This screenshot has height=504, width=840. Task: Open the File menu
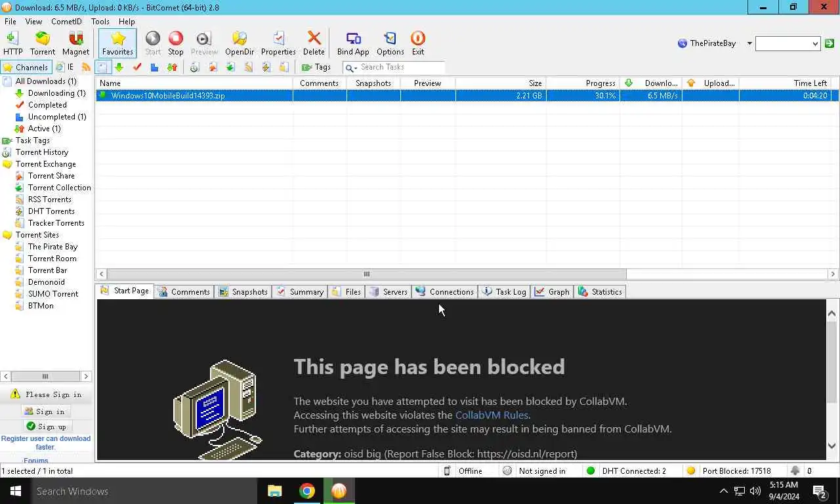[10, 21]
